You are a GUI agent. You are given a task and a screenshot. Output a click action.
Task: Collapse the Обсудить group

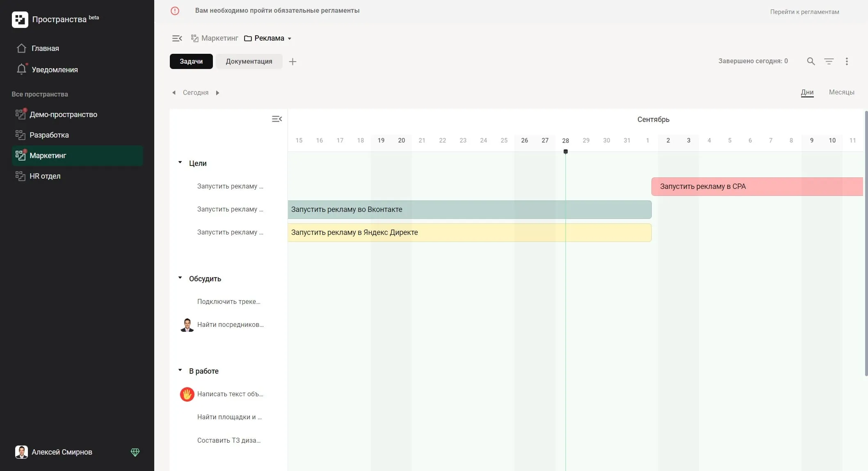[180, 278]
